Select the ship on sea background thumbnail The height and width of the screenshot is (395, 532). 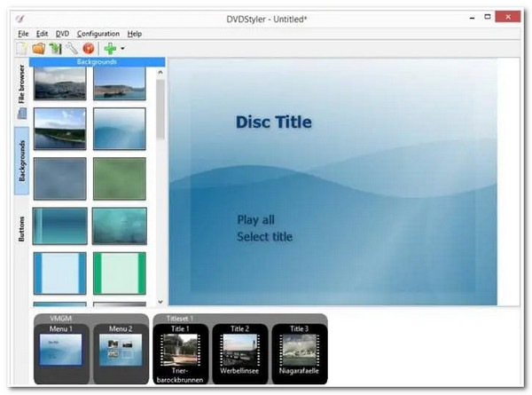click(x=120, y=83)
